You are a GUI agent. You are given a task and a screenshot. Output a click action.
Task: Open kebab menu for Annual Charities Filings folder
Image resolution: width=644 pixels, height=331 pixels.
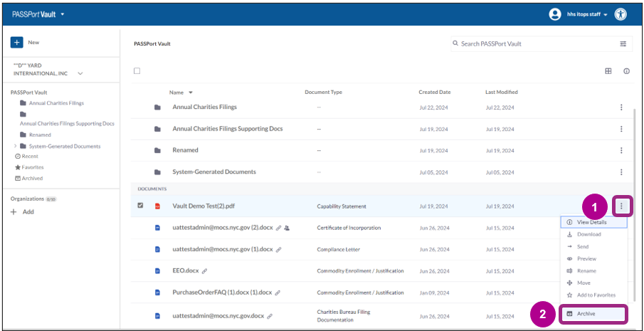pos(621,107)
